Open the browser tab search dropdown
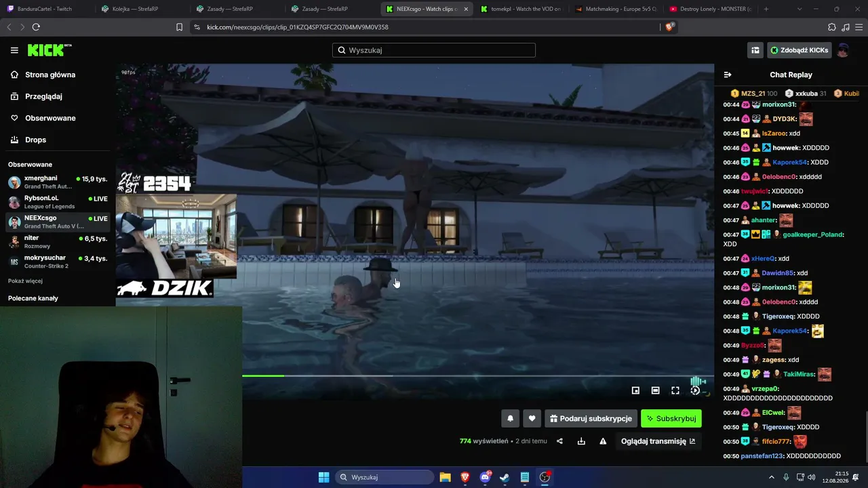The width and height of the screenshot is (868, 488). [800, 9]
